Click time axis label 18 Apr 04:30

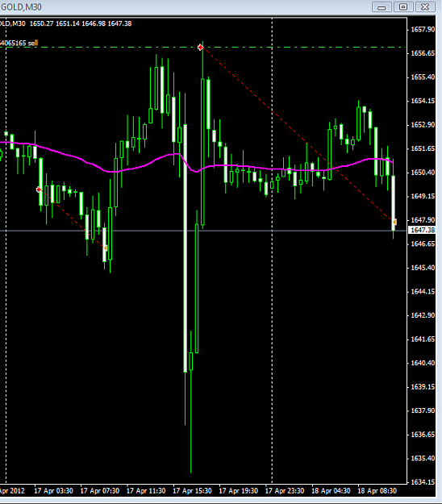331,491
